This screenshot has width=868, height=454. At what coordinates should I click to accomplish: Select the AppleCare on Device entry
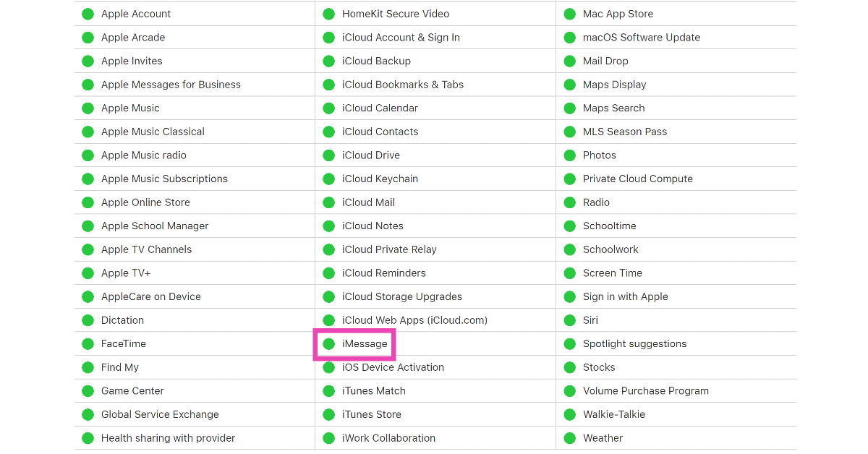tap(151, 296)
